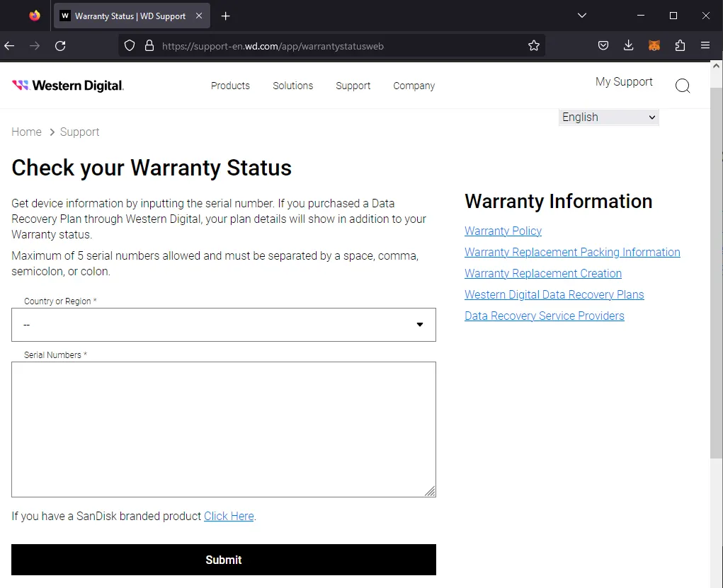Maximize the Firefox window
This screenshot has width=723, height=588.
tap(673, 16)
